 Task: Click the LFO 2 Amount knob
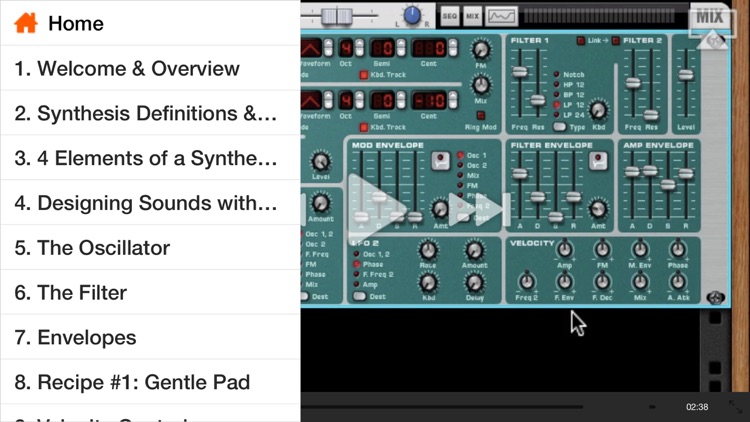(x=474, y=250)
